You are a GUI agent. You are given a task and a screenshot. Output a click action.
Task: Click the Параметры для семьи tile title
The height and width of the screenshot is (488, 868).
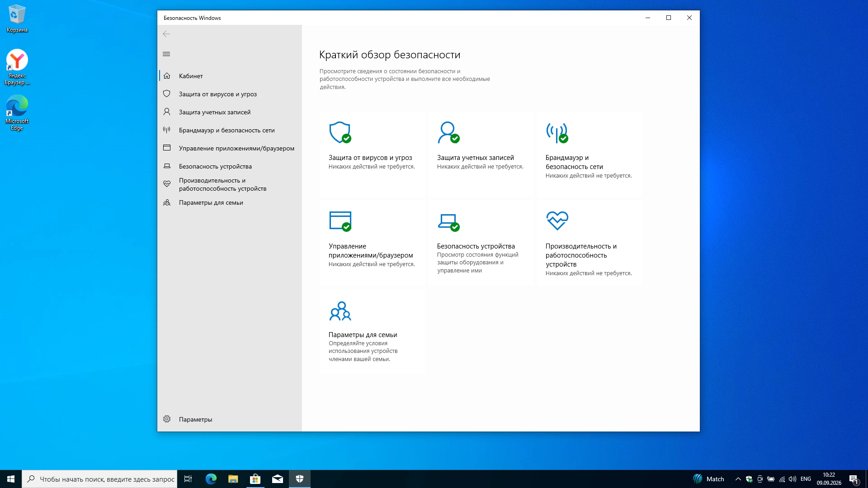363,335
